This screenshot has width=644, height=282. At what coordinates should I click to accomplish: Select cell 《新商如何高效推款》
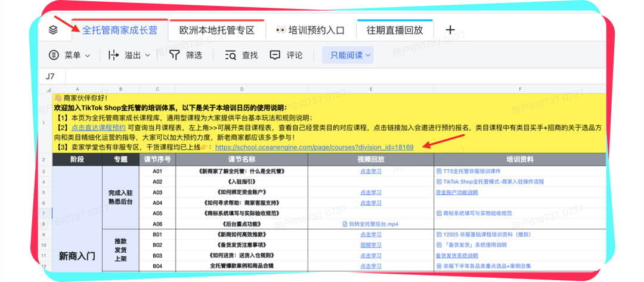pos(241,234)
